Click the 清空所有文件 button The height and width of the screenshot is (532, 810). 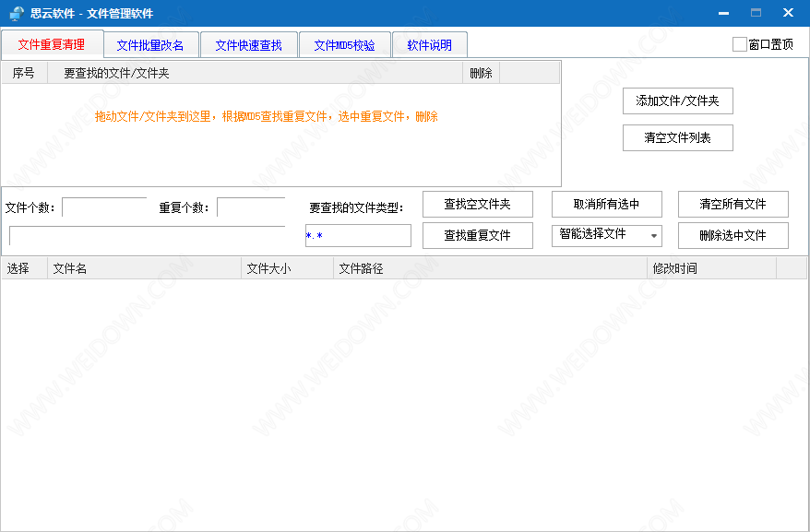(733, 204)
